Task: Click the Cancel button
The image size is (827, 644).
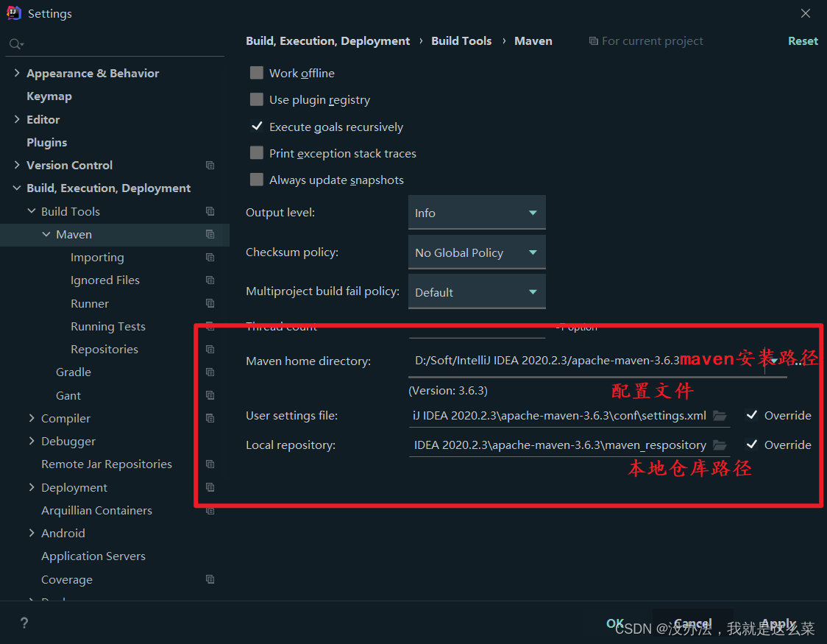Action: tap(692, 623)
